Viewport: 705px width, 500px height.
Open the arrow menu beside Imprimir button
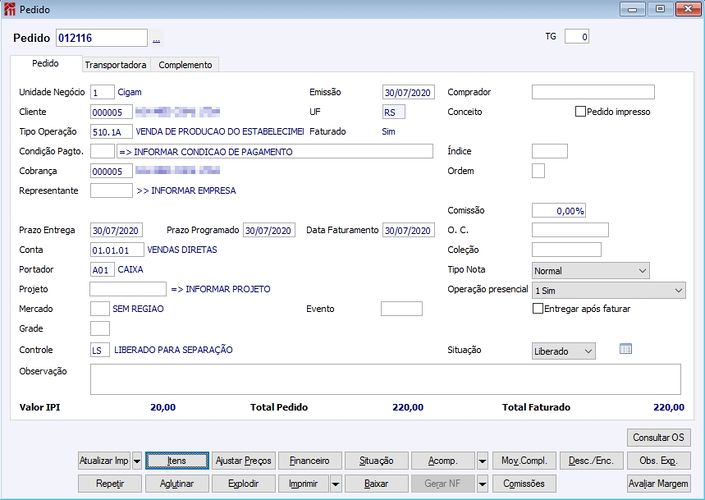pyautogui.click(x=335, y=483)
